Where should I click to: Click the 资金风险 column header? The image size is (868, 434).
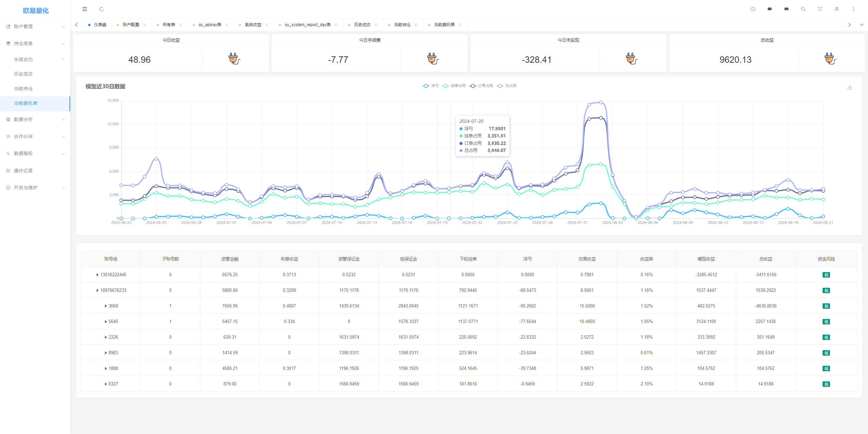[x=826, y=259]
